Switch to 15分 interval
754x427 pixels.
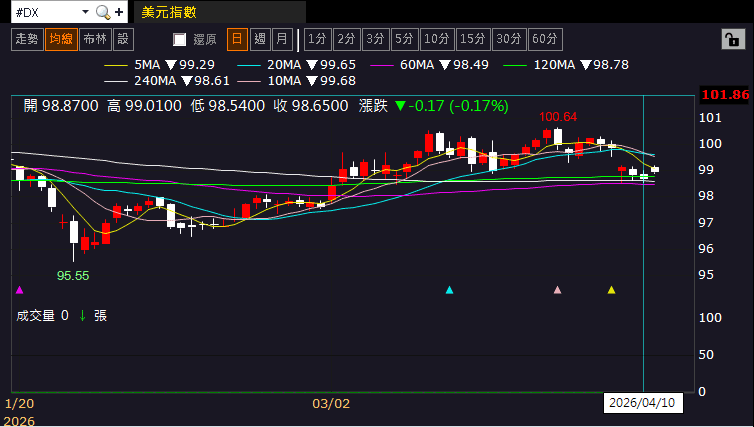tap(473, 39)
